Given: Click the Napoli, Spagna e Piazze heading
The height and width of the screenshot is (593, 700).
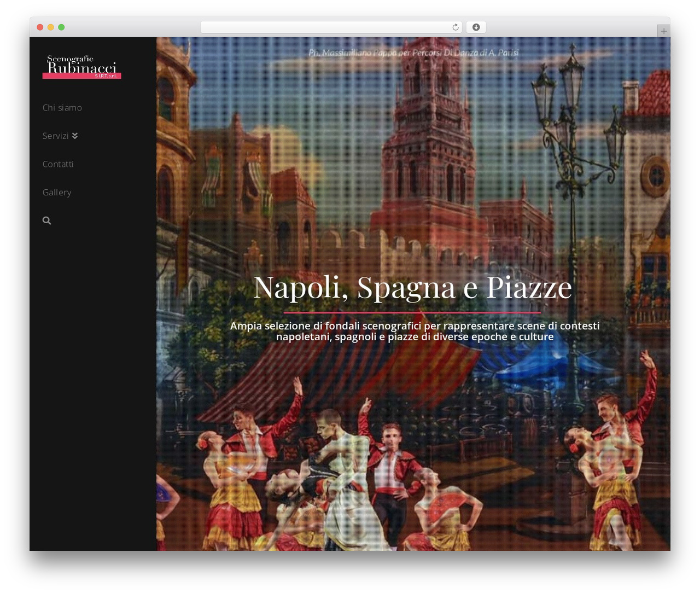Looking at the screenshot, I should [x=413, y=287].
